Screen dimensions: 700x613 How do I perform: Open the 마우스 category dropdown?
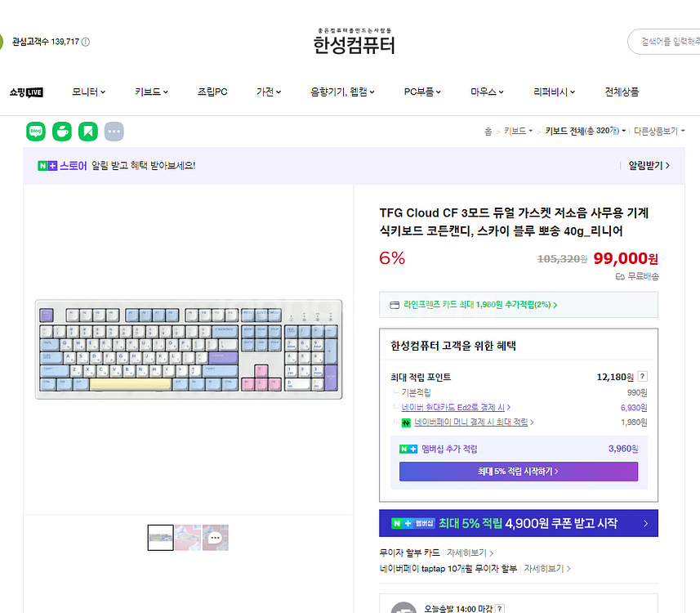(x=487, y=92)
